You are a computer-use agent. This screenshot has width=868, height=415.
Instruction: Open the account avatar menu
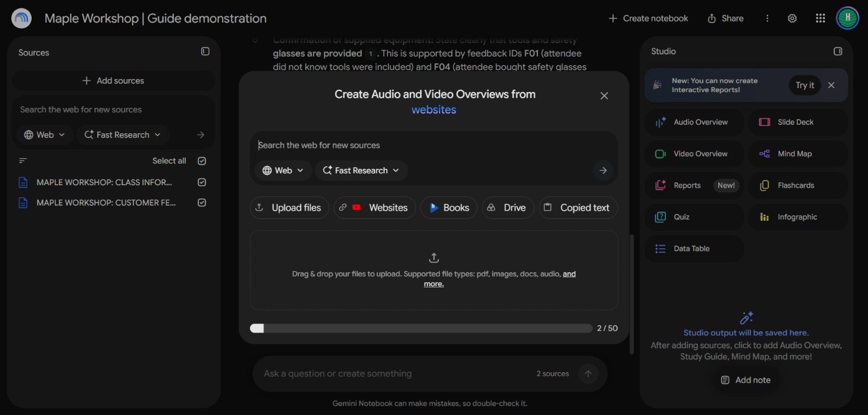click(x=847, y=18)
